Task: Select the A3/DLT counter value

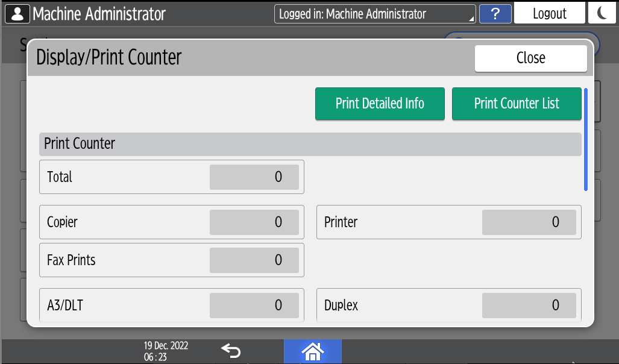Action: pyautogui.click(x=254, y=306)
